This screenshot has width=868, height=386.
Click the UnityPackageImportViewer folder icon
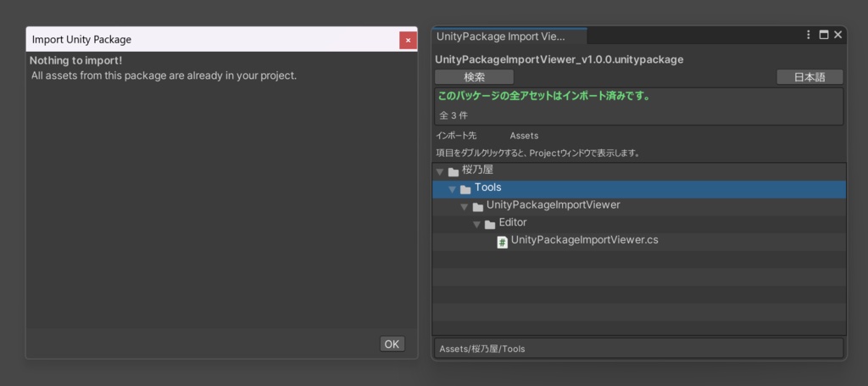pyautogui.click(x=478, y=207)
